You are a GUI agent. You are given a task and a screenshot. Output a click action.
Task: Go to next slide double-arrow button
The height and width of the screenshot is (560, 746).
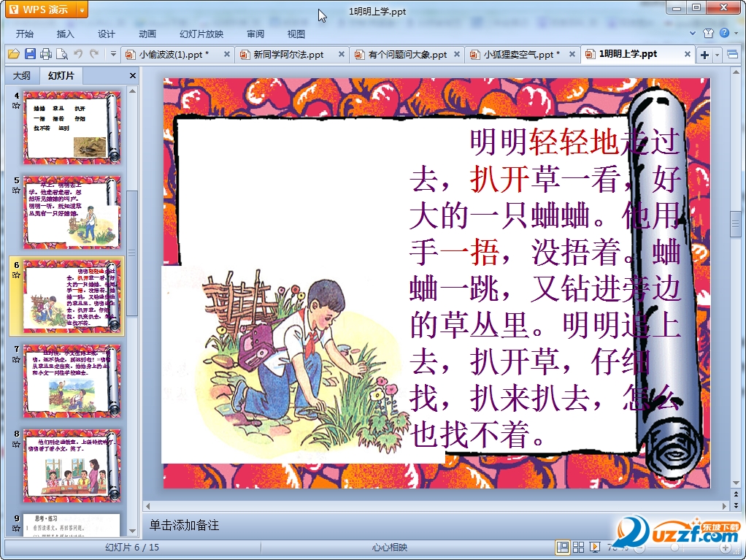click(736, 505)
